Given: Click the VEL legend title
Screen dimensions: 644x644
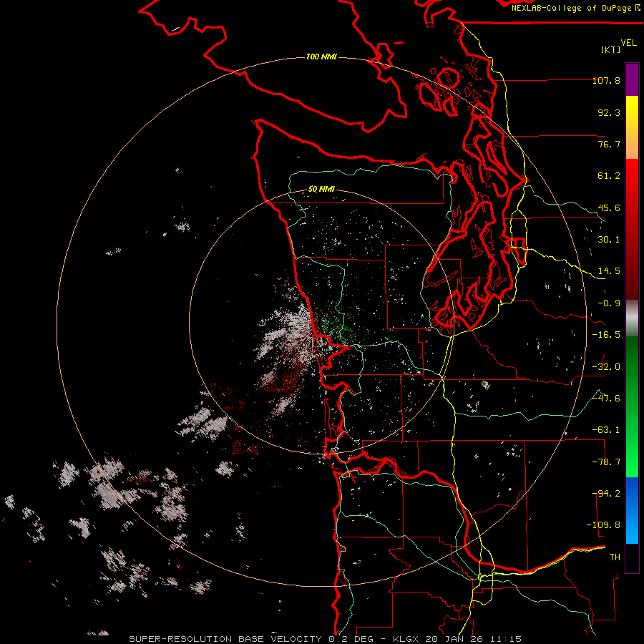Looking at the screenshot, I should coord(628,43).
